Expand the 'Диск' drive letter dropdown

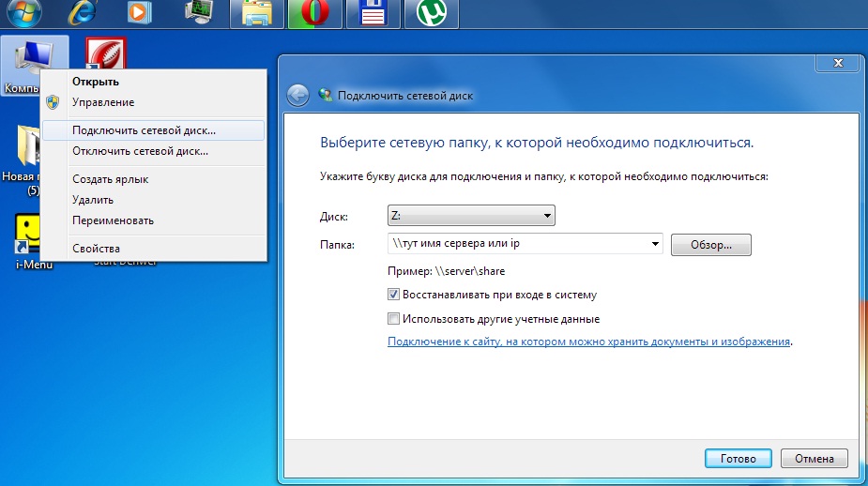coord(547,217)
